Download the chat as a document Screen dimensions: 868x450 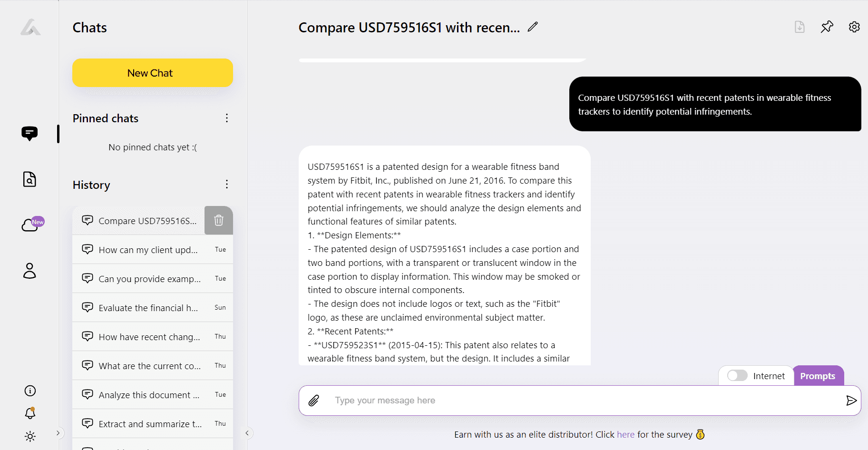800,27
